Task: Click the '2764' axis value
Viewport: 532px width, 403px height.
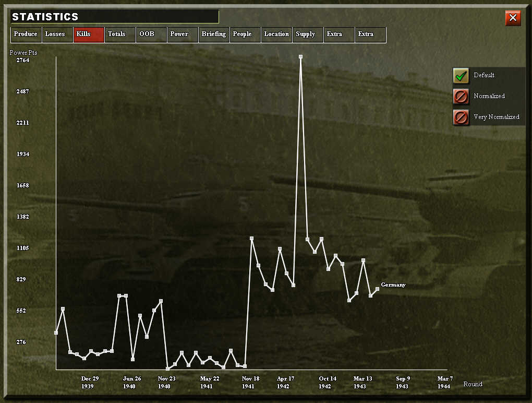Action: tap(23, 60)
